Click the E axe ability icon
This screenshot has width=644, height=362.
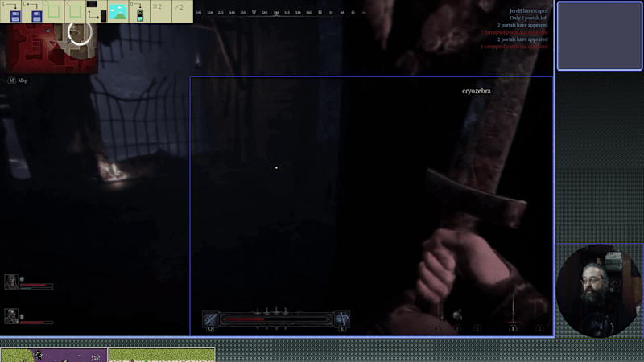341,319
